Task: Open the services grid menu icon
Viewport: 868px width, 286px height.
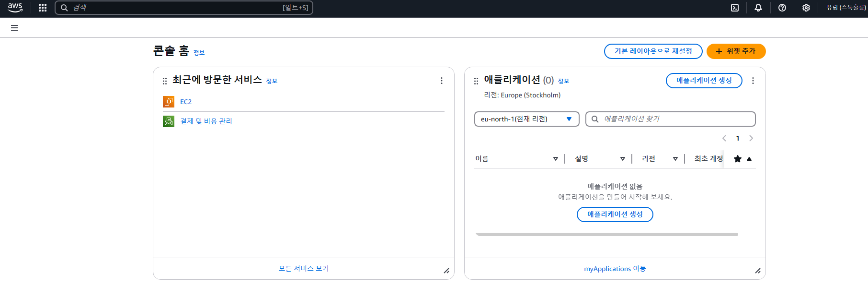Action: [x=43, y=8]
